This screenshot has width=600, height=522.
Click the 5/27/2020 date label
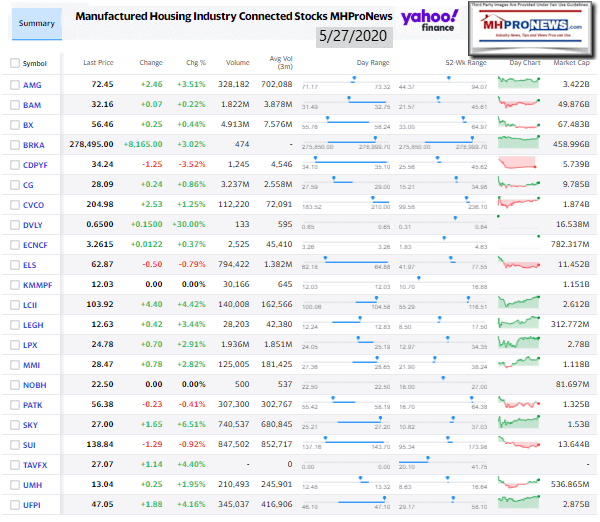coord(341,37)
